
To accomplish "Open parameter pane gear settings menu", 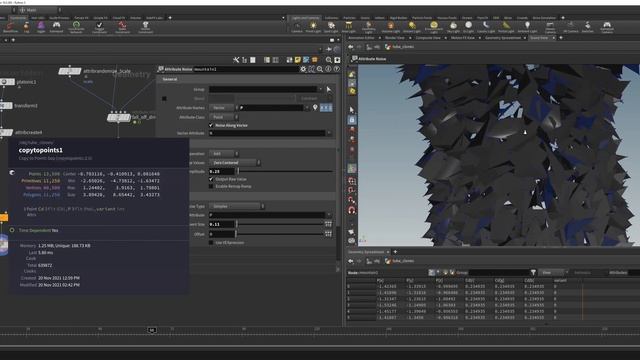I will pos(303,69).
